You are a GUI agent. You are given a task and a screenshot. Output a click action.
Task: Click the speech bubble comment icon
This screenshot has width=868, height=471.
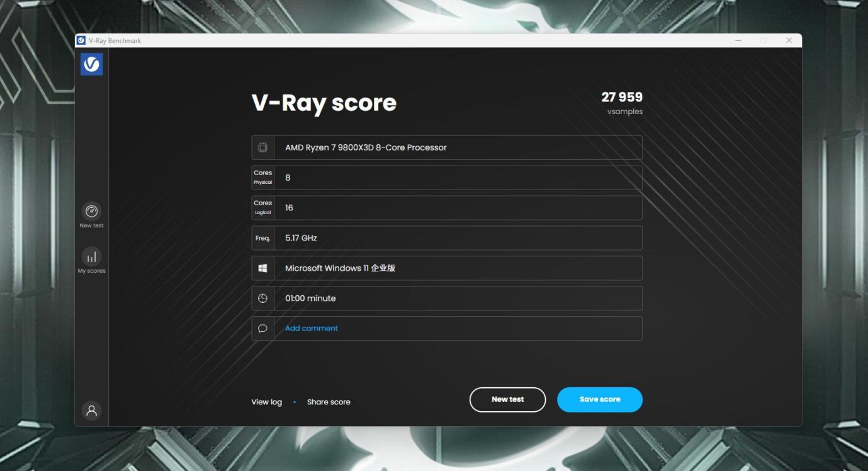[262, 329]
